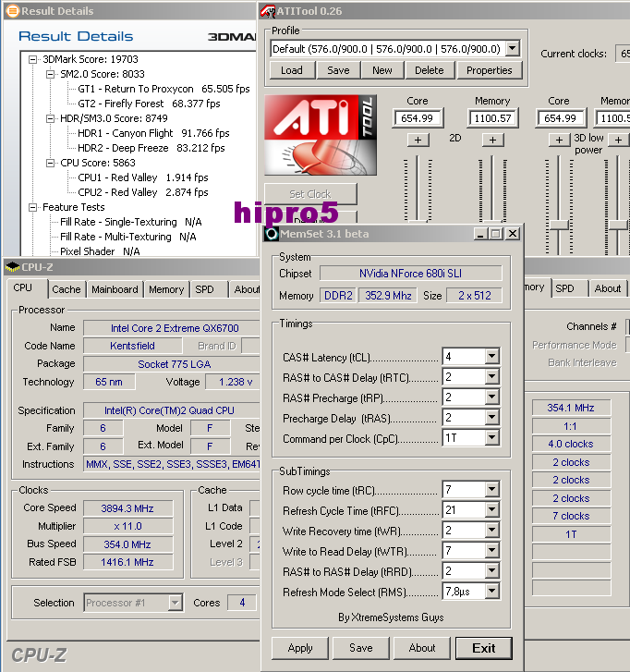Click the New profile button
Screen dimensions: 630x672
point(382,70)
